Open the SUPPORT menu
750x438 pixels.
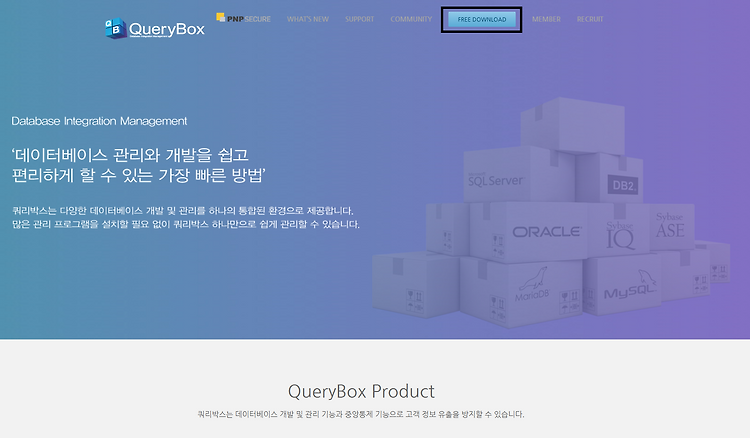(360, 19)
